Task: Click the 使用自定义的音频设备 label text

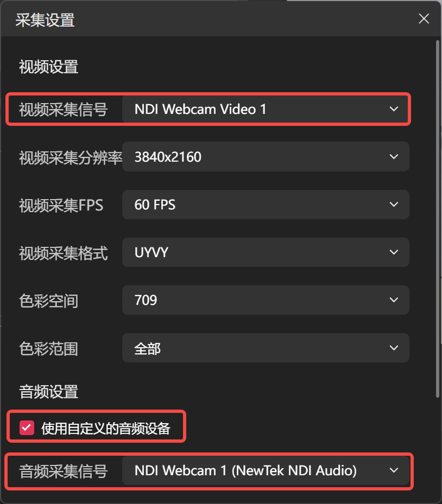Action: pyautogui.click(x=105, y=428)
